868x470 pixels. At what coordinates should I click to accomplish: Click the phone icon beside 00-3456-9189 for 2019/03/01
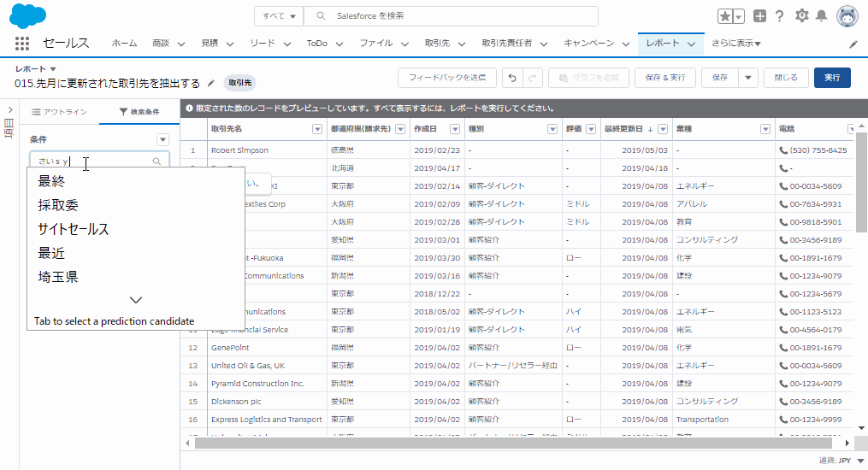pyautogui.click(x=783, y=240)
